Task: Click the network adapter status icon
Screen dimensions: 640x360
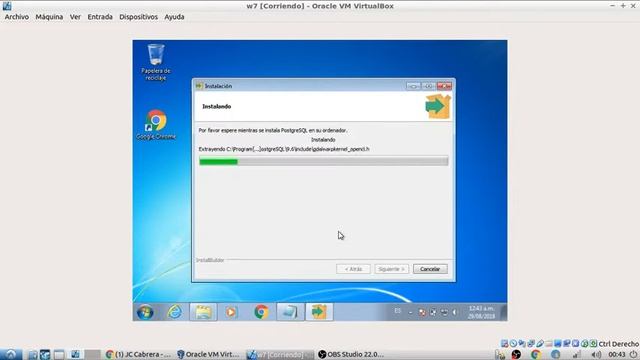Action: click(x=531, y=344)
